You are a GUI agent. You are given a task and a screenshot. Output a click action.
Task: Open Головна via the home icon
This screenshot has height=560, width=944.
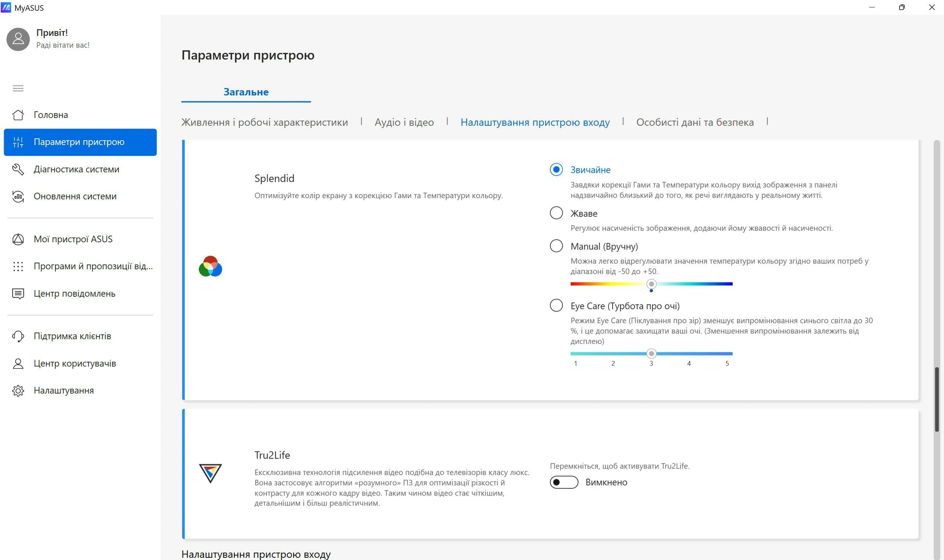tap(18, 115)
